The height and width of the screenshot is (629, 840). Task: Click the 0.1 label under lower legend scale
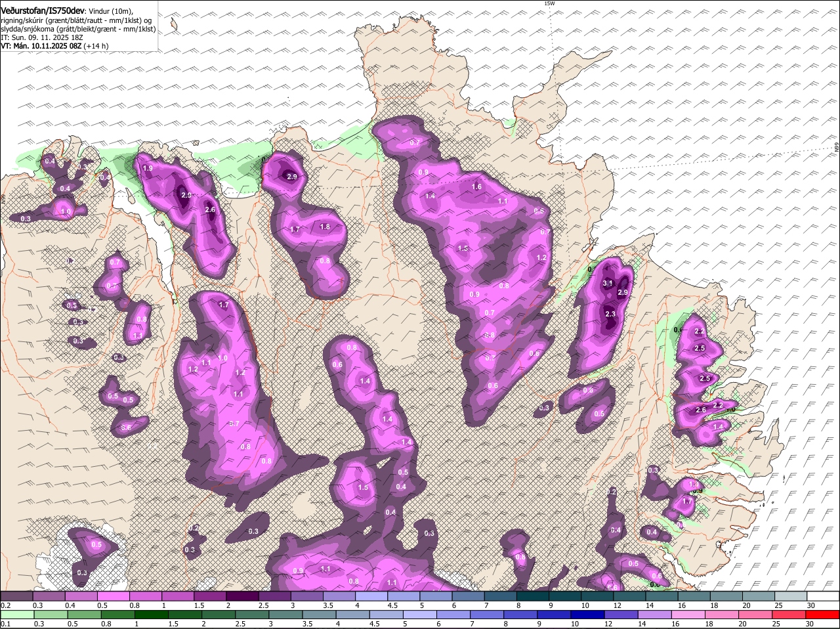coord(5,624)
